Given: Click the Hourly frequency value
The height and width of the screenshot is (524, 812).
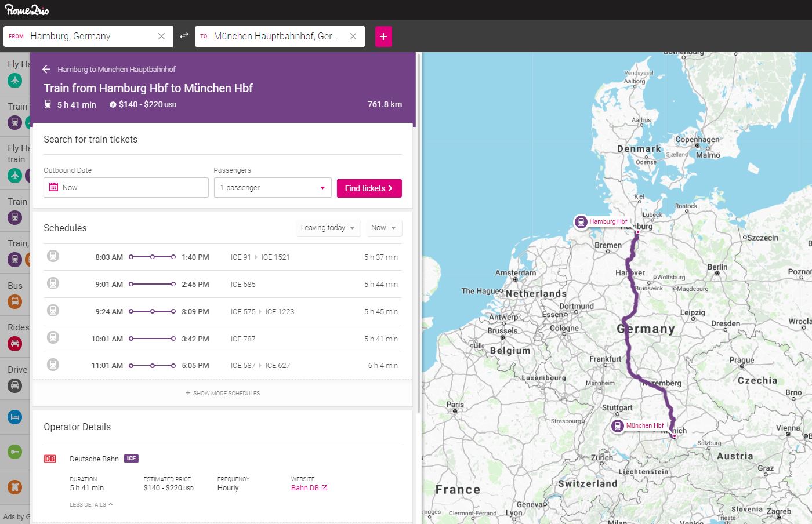Looking at the screenshot, I should point(228,488).
